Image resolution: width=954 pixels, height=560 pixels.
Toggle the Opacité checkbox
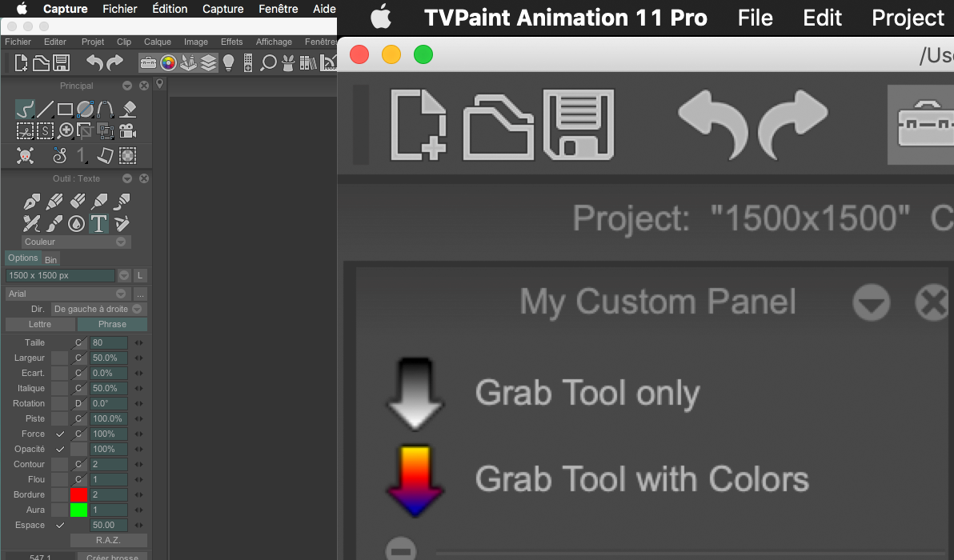(59, 450)
